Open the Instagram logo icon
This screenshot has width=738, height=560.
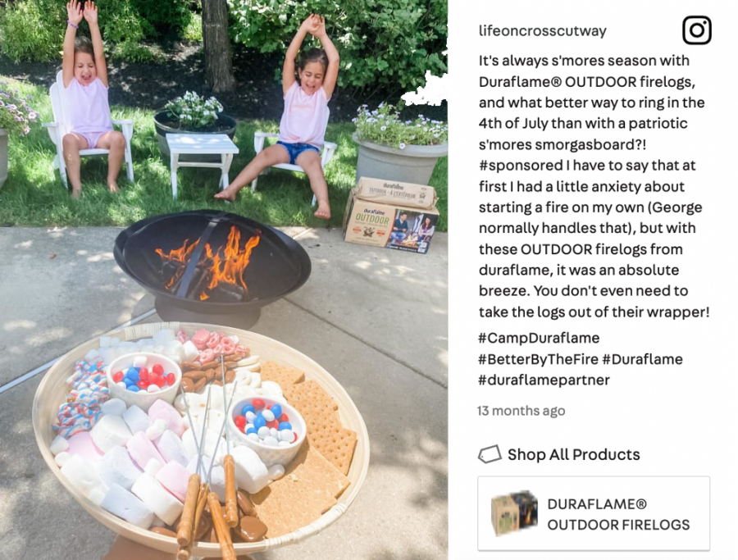click(x=696, y=30)
